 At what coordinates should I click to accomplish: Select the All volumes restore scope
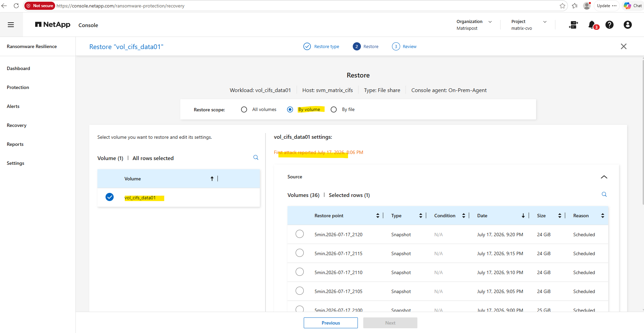[x=244, y=110]
